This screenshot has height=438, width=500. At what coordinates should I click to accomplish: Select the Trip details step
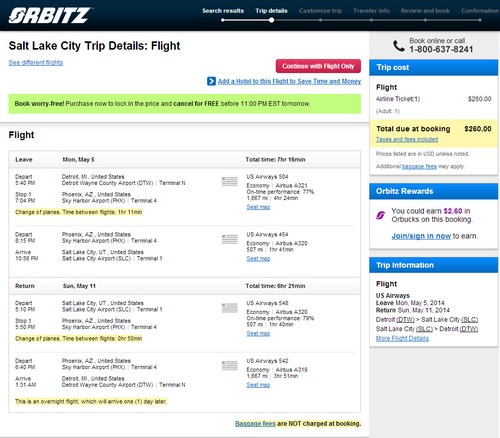[271, 11]
